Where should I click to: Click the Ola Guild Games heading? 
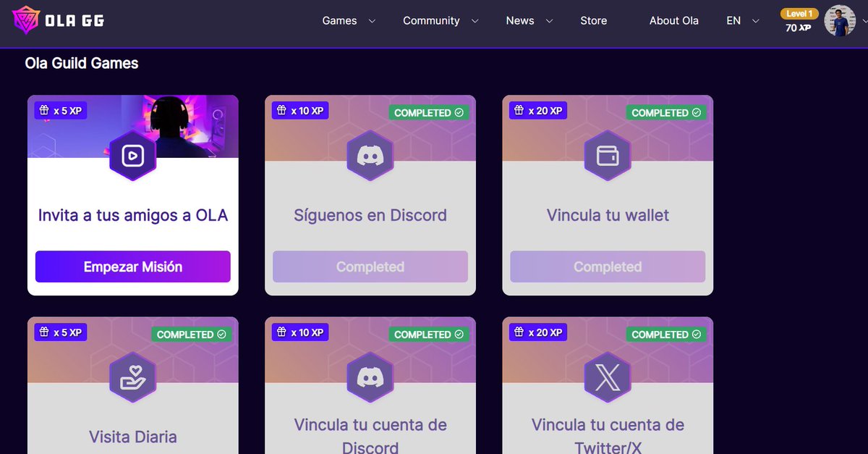click(82, 63)
